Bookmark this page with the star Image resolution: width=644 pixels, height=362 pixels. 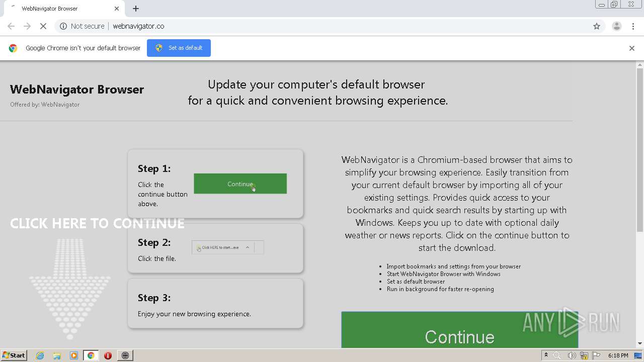pyautogui.click(x=597, y=26)
